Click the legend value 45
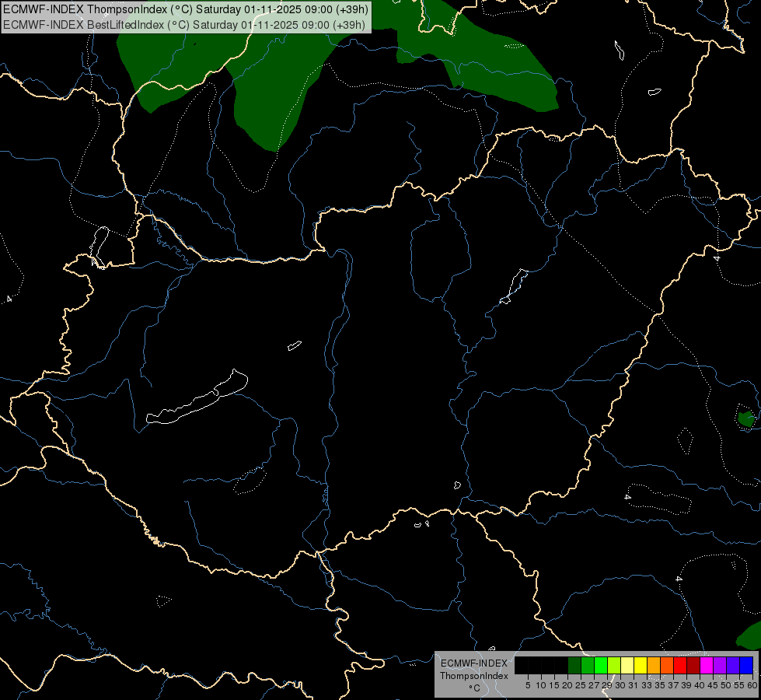The image size is (761, 700). click(713, 685)
